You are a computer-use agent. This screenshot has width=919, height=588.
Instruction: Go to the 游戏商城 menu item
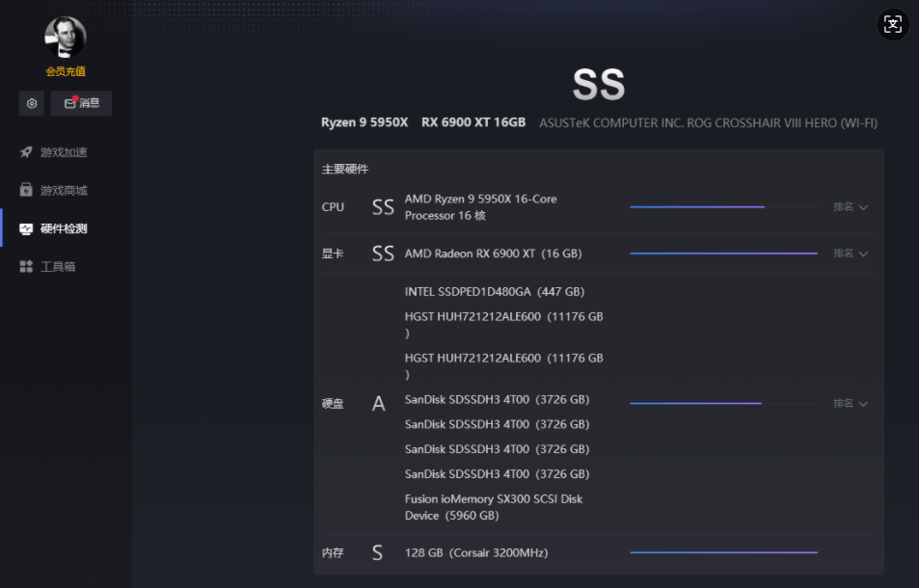coord(64,191)
